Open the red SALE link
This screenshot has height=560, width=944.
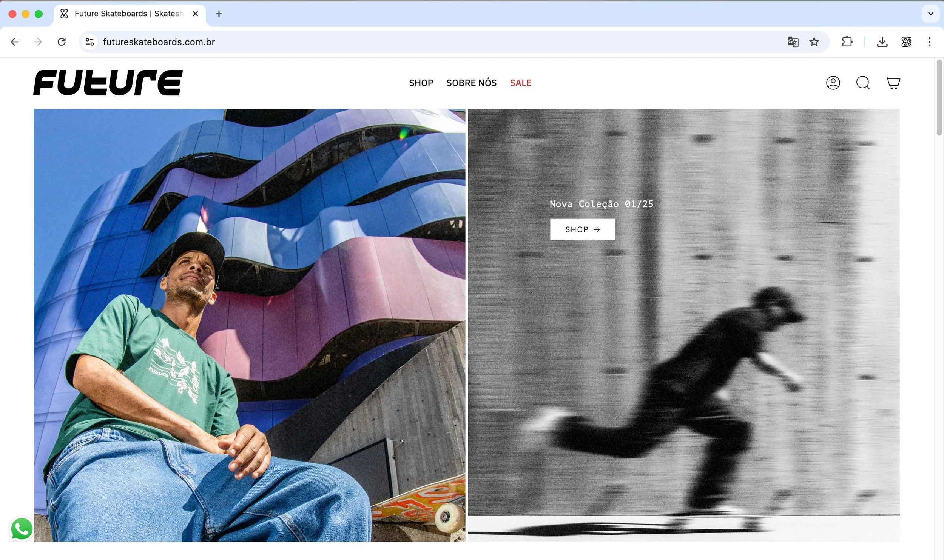click(520, 83)
